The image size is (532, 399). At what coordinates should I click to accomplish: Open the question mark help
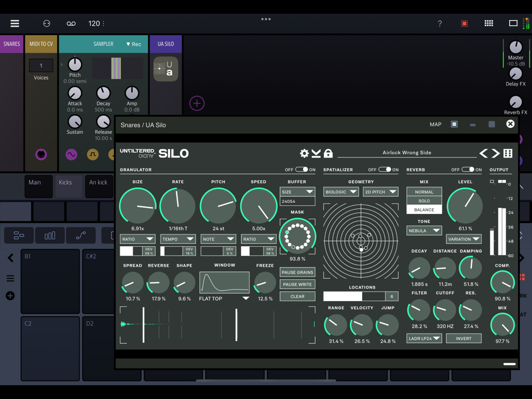(x=440, y=23)
